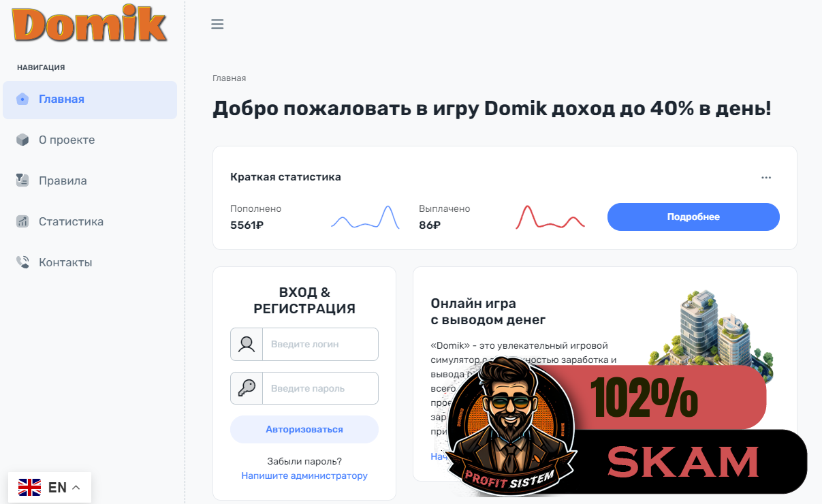Click the cube icon beside О проекте
This screenshot has width=822, height=504.
(x=22, y=140)
